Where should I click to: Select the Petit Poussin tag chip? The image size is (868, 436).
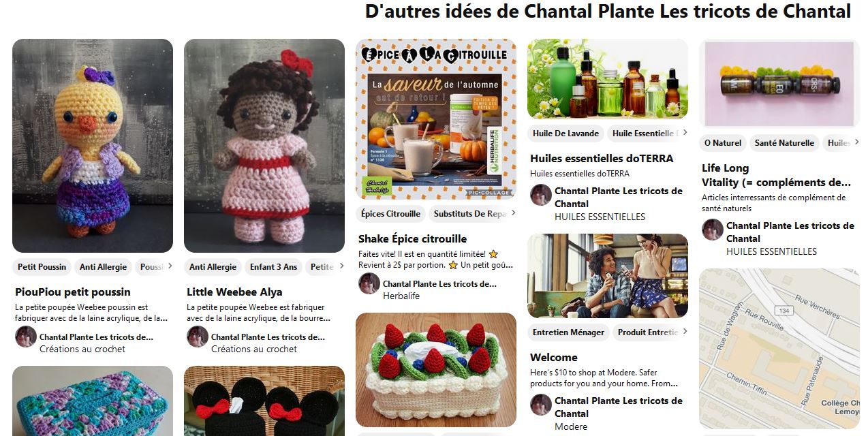click(42, 267)
